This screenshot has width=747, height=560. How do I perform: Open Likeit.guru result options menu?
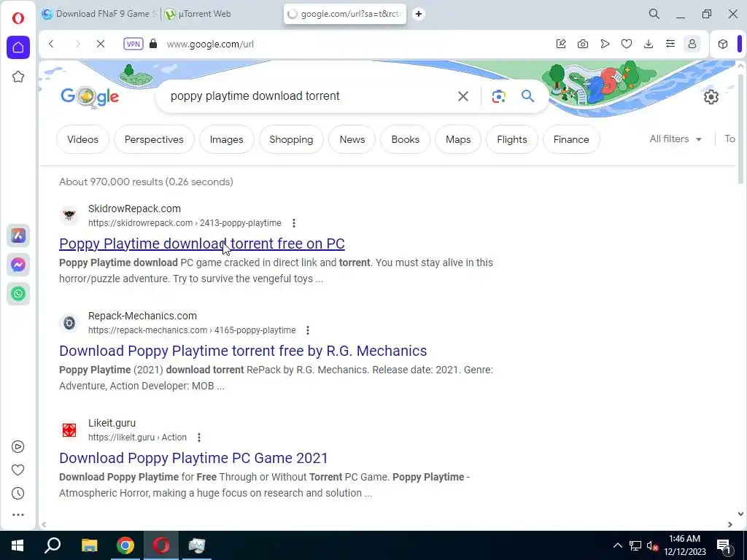coord(198,437)
